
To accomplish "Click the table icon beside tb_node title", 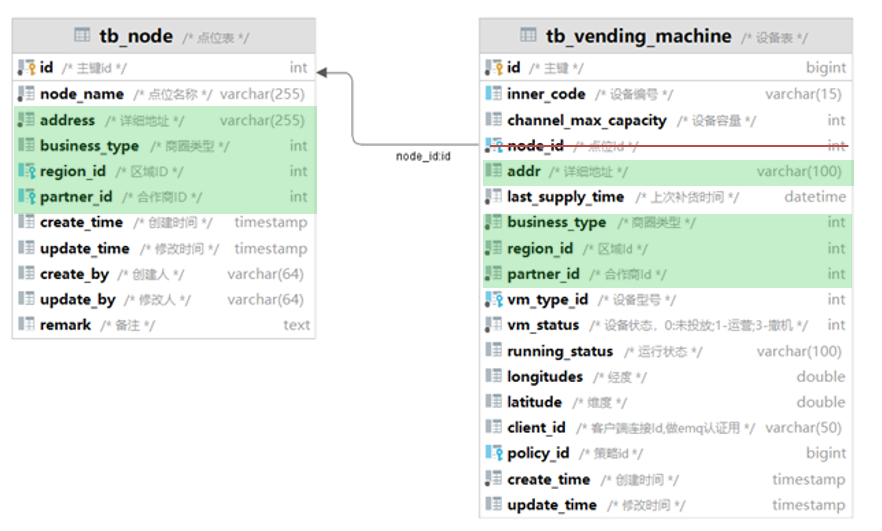I will click(x=82, y=36).
